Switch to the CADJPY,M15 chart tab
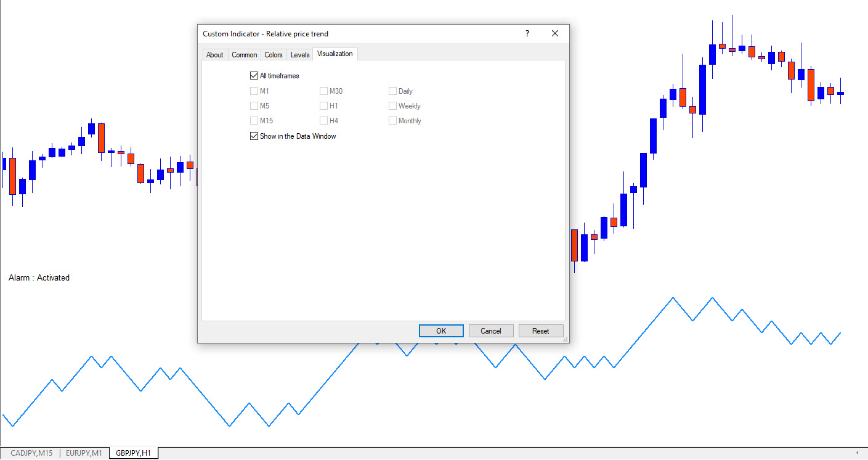The height and width of the screenshot is (460, 868). (31, 453)
